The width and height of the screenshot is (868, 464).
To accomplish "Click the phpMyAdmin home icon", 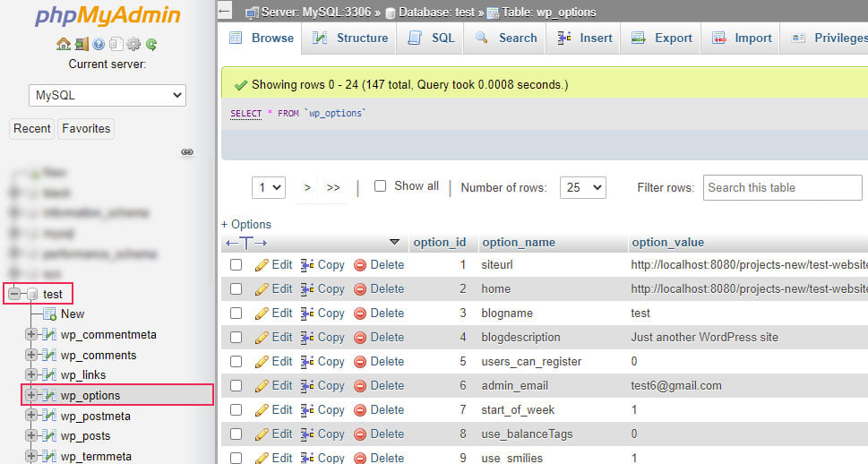I will click(x=64, y=44).
